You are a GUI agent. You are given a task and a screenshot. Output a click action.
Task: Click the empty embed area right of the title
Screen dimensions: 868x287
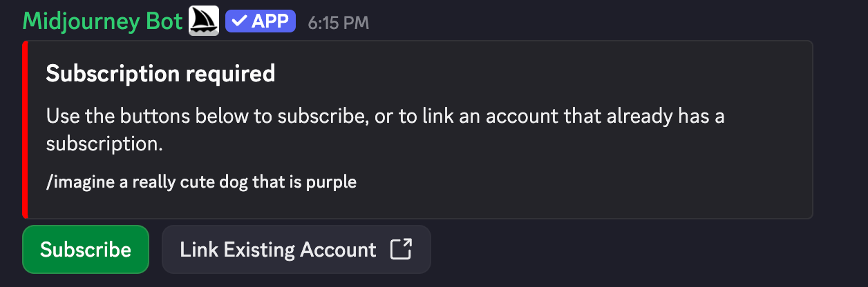point(539,73)
